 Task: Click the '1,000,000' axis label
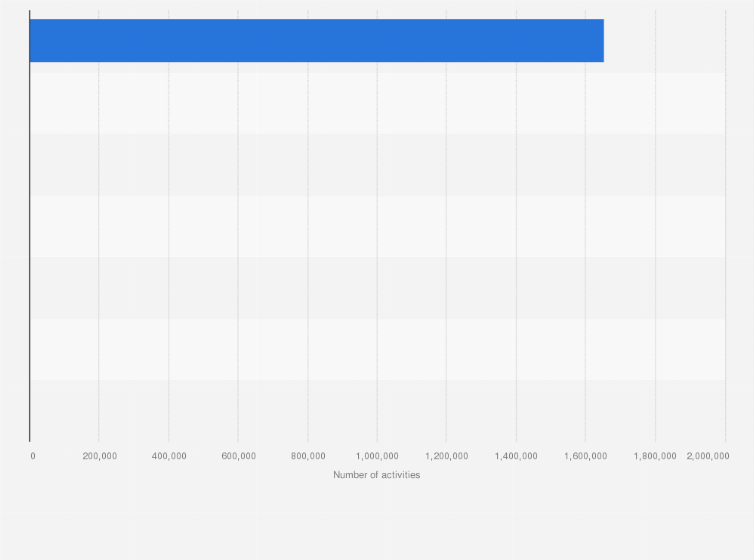click(377, 456)
